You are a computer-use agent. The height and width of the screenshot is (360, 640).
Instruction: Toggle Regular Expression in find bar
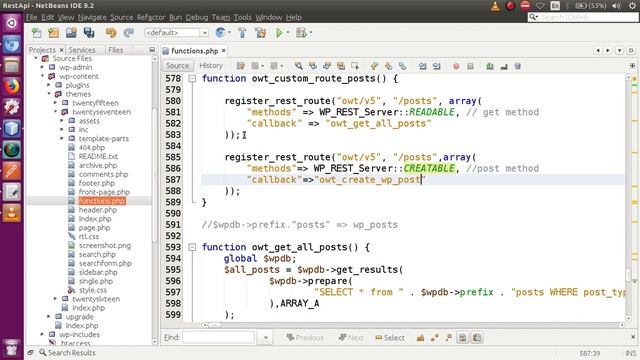coord(449,338)
